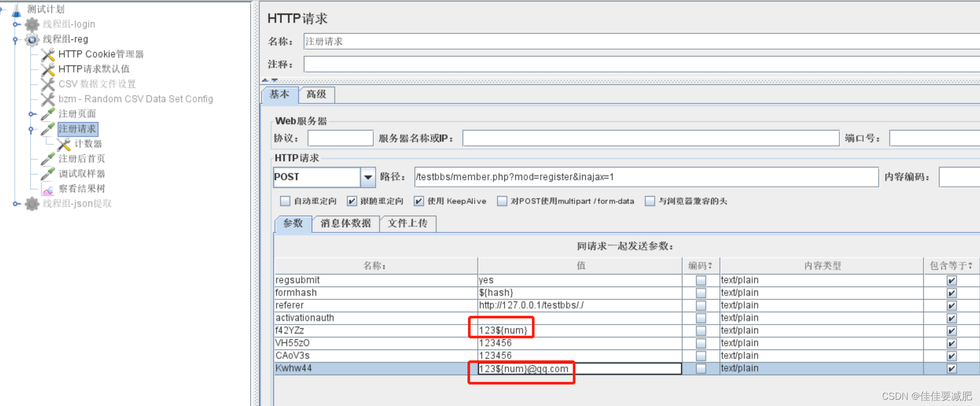Click the 内容编码 input field
The image size is (980, 406).
click(960, 177)
